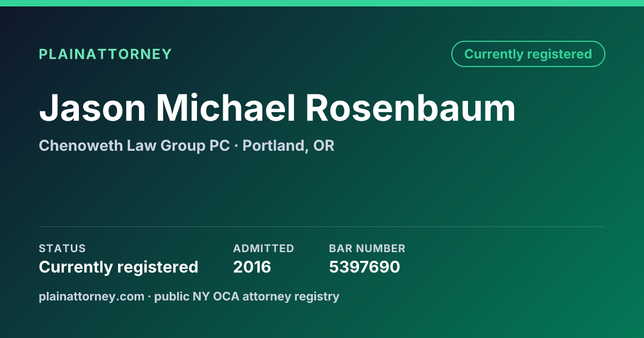Click the first name Jason
This screenshot has width=644, height=338.
(x=92, y=108)
